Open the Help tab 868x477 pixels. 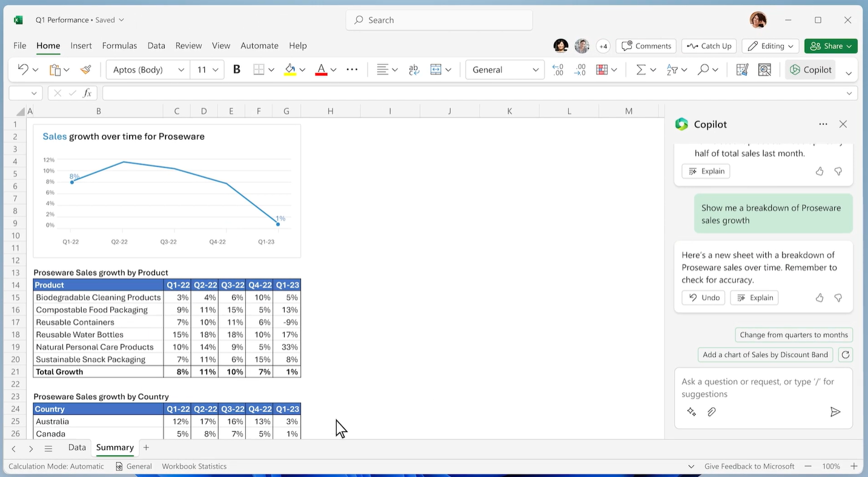(298, 45)
